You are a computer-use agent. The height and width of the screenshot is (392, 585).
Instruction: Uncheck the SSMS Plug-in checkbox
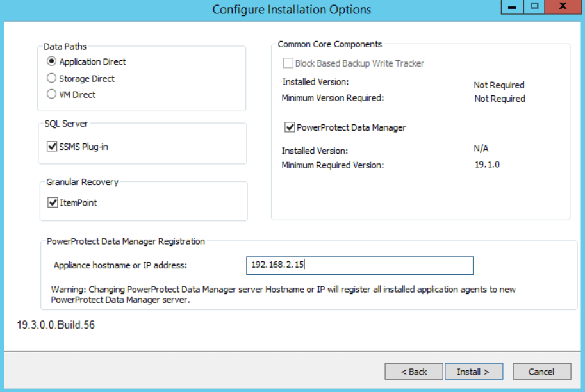[x=53, y=147]
